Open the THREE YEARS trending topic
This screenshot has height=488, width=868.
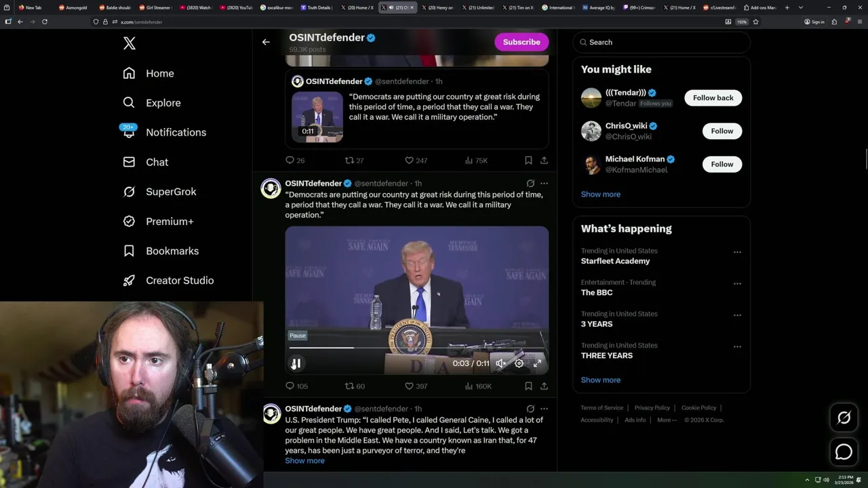tap(606, 356)
